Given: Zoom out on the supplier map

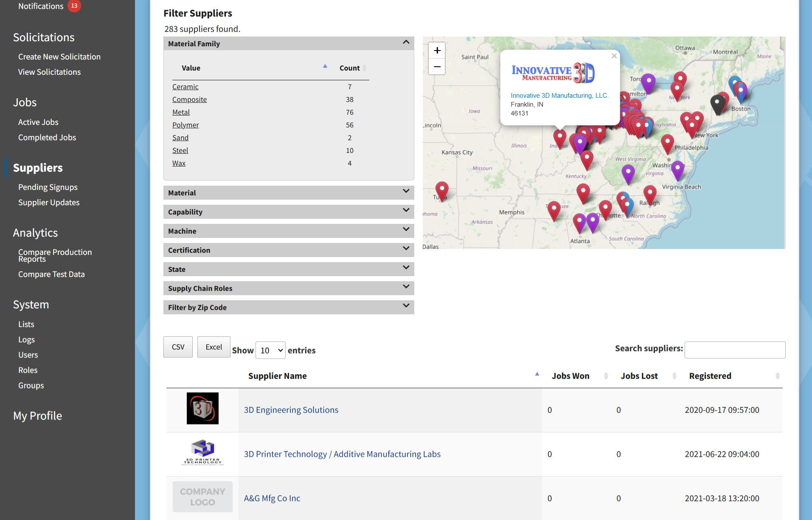Looking at the screenshot, I should (437, 67).
